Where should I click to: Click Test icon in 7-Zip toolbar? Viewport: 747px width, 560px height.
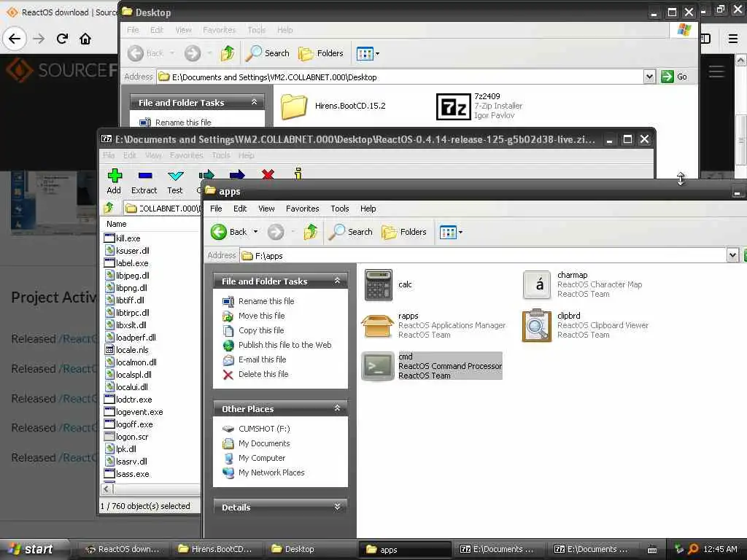pyautogui.click(x=175, y=176)
